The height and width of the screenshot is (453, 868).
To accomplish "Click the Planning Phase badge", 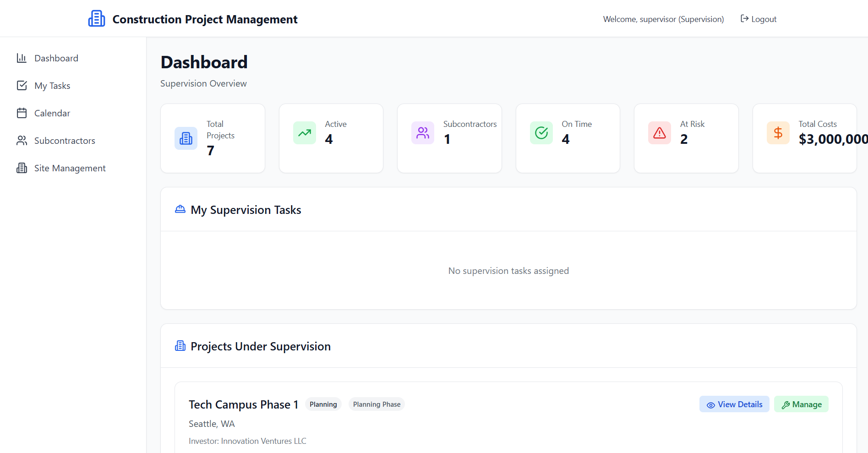I will tap(377, 404).
